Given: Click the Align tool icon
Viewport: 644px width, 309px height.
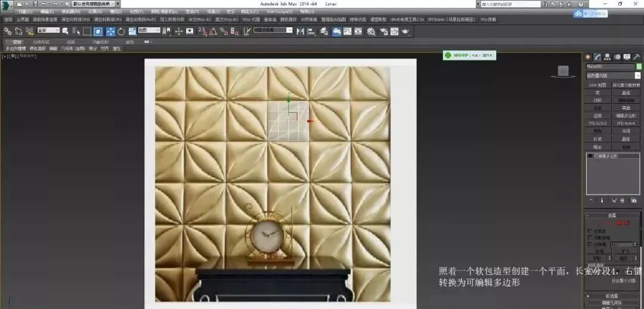Looking at the screenshot, I should pyautogui.click(x=311, y=31).
